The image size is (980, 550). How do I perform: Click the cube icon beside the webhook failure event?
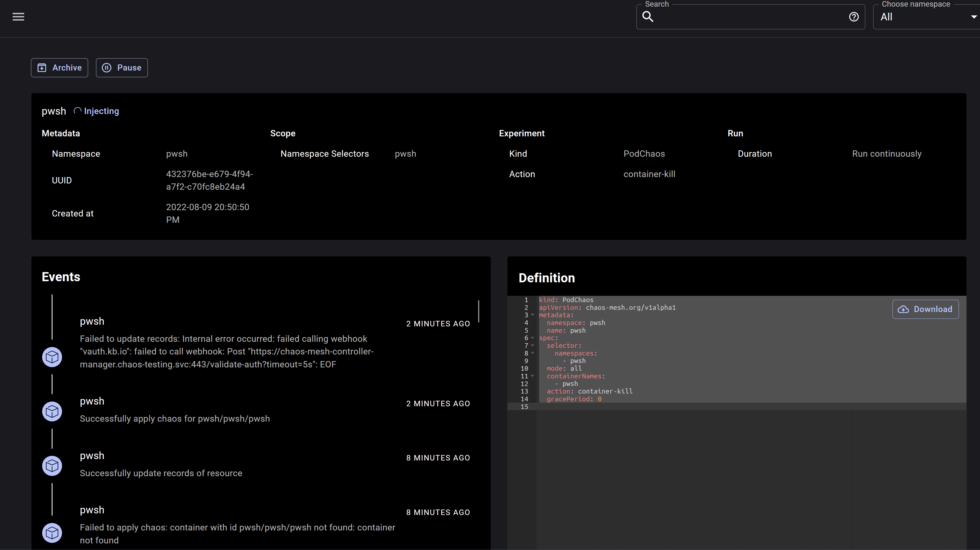point(52,357)
